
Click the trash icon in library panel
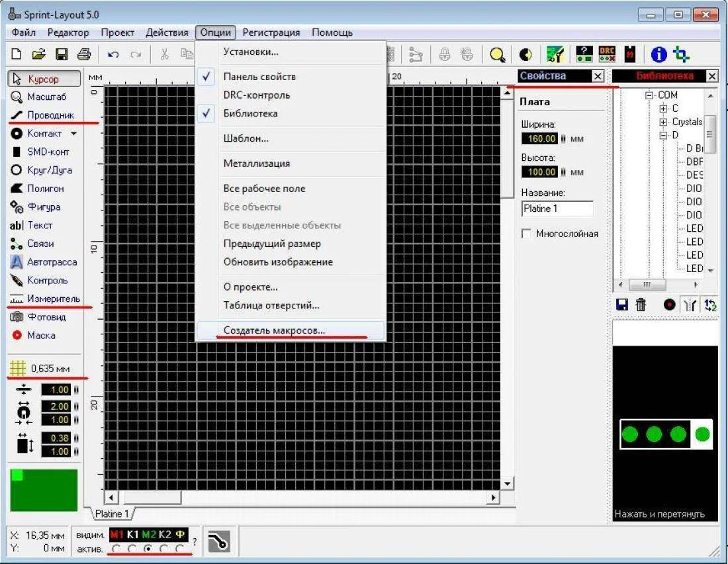pyautogui.click(x=641, y=305)
